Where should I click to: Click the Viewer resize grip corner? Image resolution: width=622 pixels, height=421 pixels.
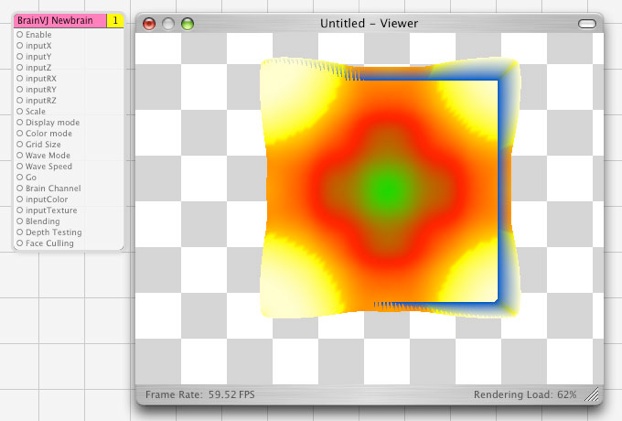(592, 395)
